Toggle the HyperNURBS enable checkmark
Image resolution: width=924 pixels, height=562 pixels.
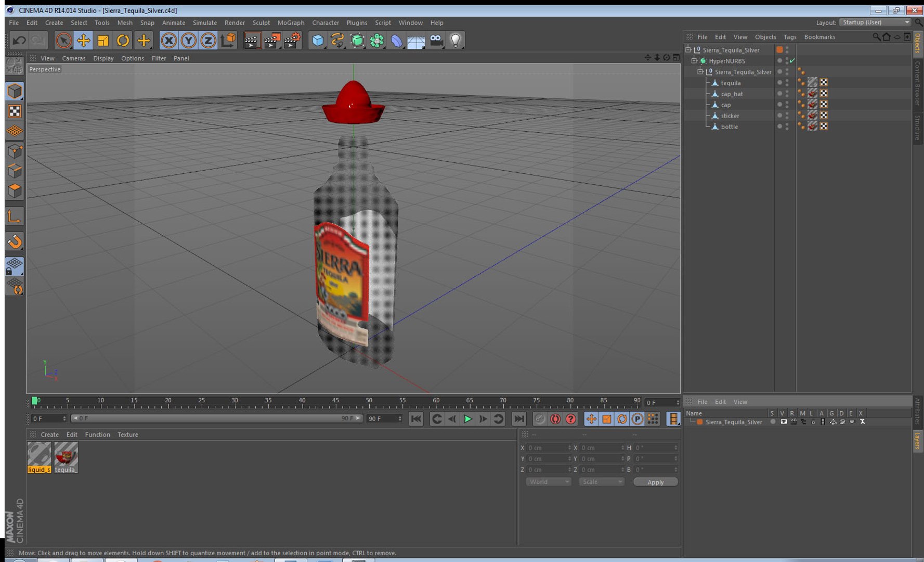click(792, 61)
